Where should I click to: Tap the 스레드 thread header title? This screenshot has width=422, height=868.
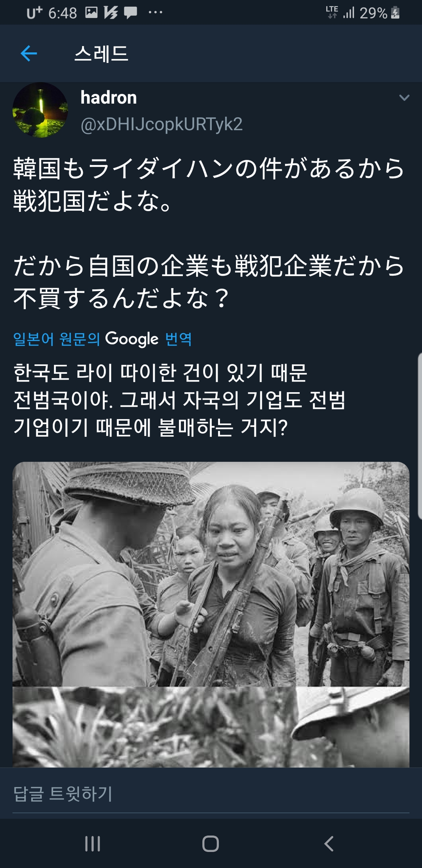[101, 54]
